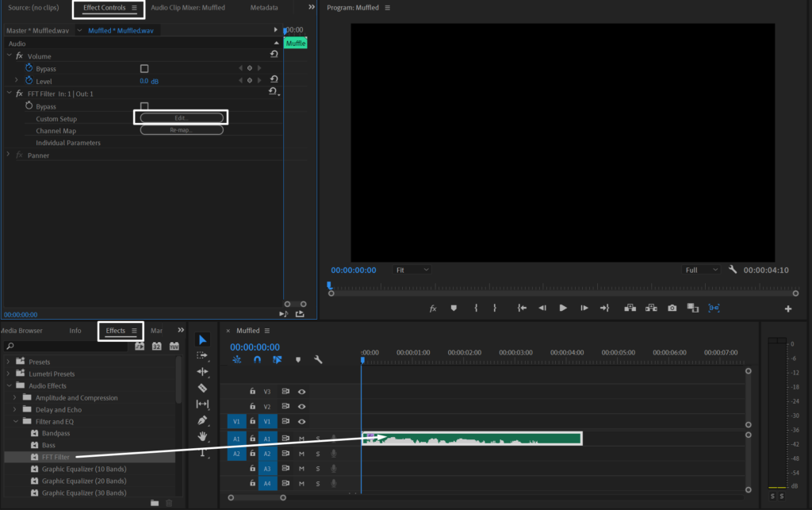This screenshot has height=510, width=812.
Task: Step back one frame in Program monitor
Action: coord(542,308)
